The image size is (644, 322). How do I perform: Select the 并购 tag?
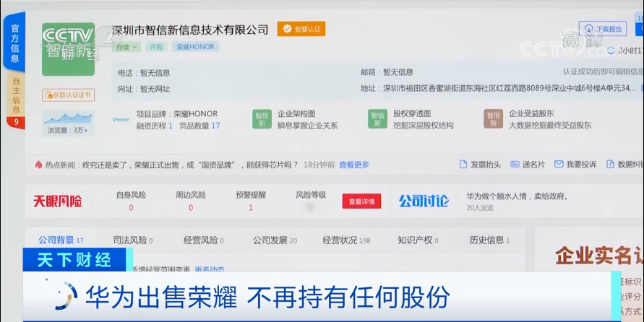coord(156,47)
